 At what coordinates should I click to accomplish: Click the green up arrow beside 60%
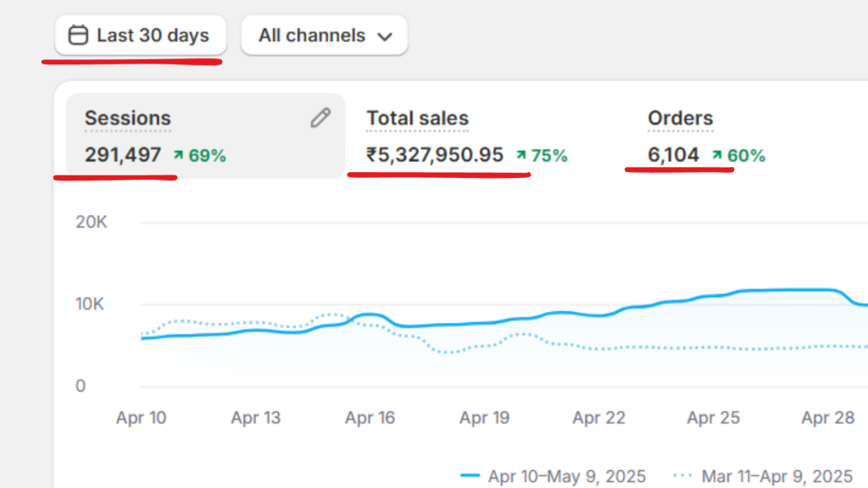click(717, 155)
